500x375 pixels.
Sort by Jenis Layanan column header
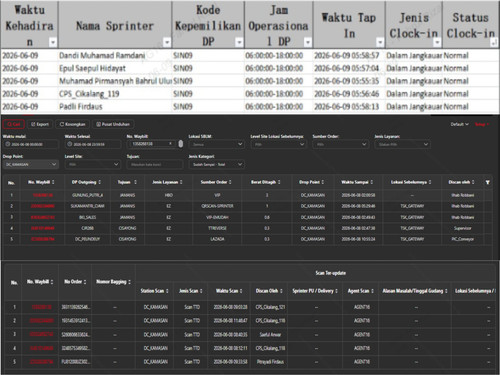point(181,182)
